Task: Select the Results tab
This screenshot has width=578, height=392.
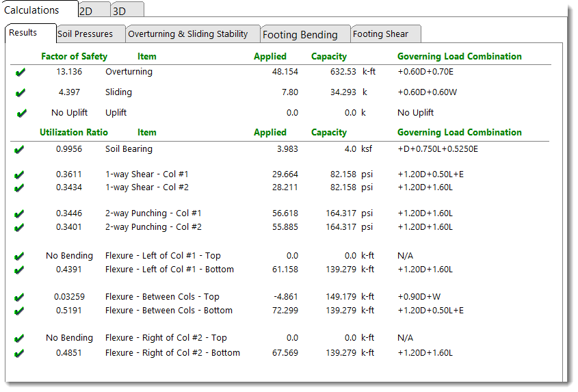Action: pos(23,33)
